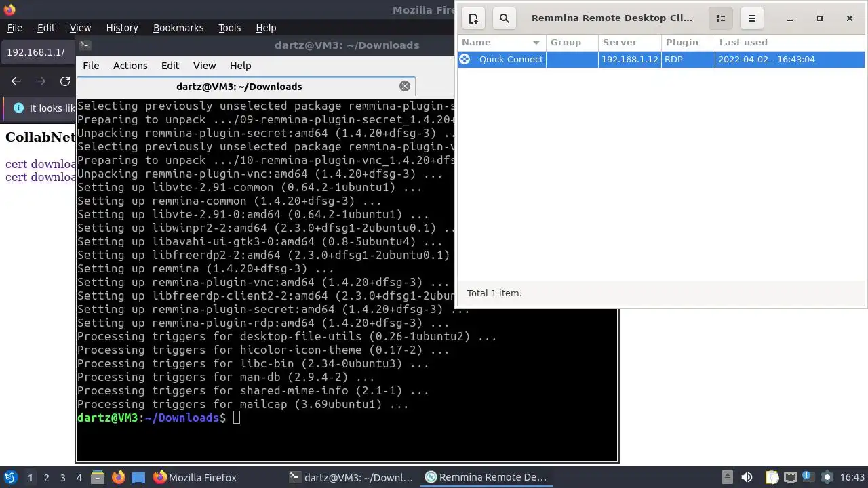Open the removable media tray icon
Image resolution: width=868 pixels, height=488 pixels.
727,477
